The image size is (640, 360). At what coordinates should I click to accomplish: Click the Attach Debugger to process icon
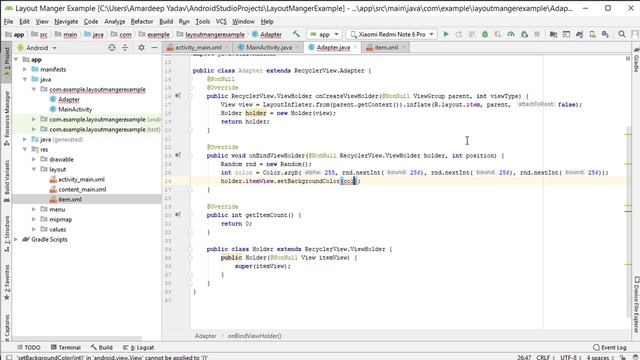pos(524,34)
